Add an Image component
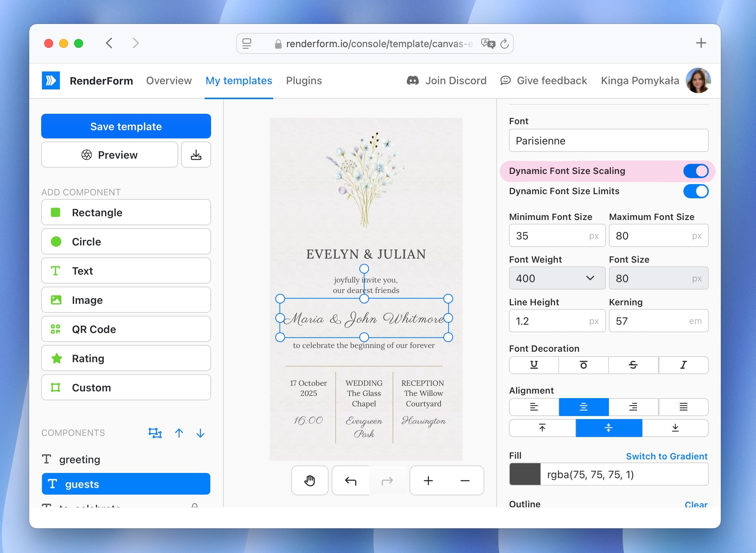This screenshot has height=553, width=756. click(x=126, y=300)
